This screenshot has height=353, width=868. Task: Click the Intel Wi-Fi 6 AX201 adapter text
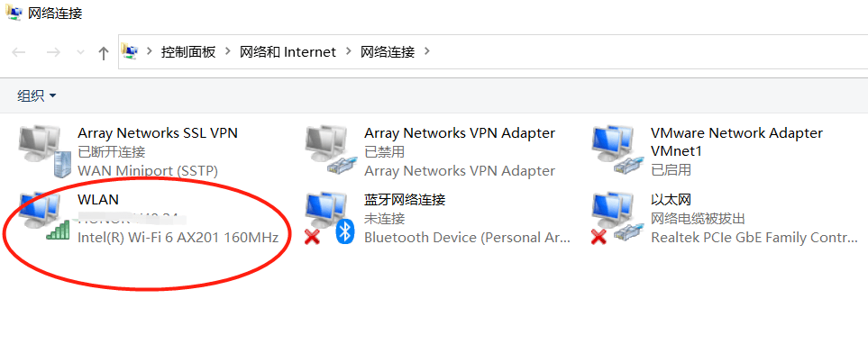click(178, 238)
